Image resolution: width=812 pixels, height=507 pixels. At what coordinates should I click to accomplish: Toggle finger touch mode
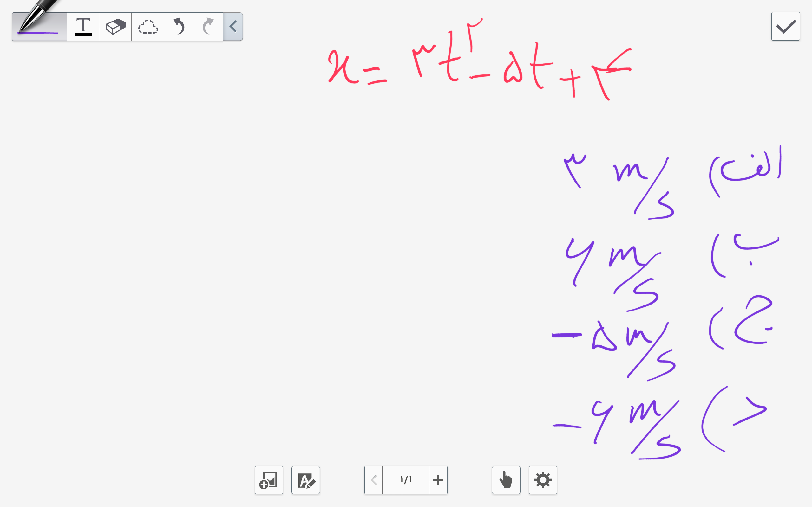pyautogui.click(x=506, y=480)
